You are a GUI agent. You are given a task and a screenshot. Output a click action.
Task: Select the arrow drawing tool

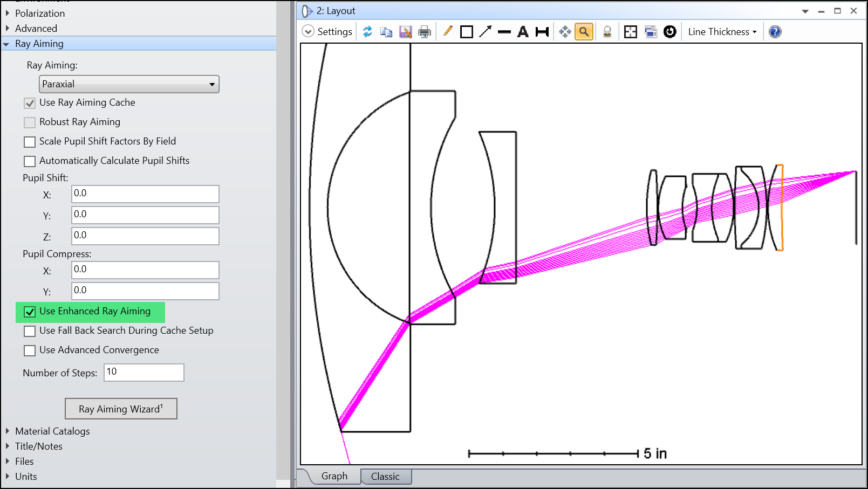click(x=486, y=32)
